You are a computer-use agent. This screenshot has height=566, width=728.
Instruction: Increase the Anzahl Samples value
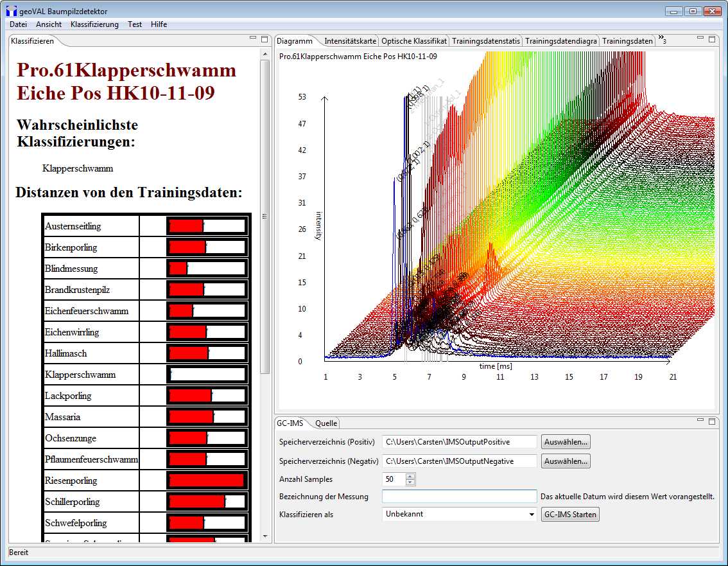click(411, 476)
